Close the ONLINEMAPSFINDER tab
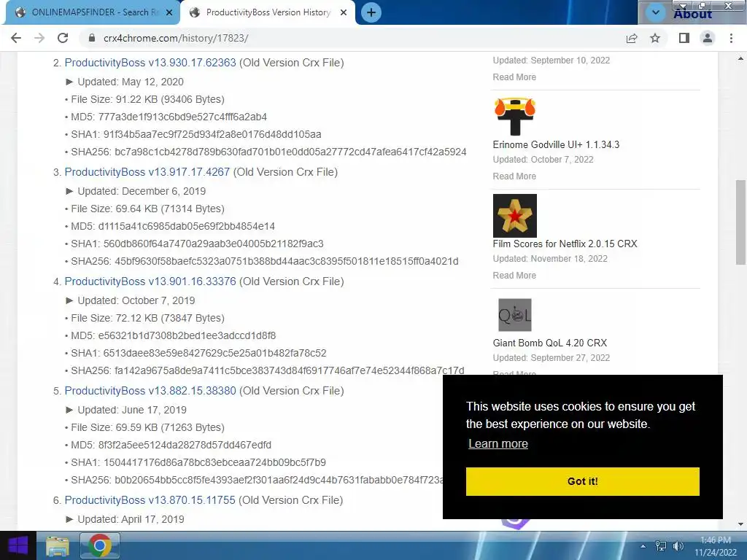Image resolution: width=747 pixels, height=560 pixels. tap(169, 12)
